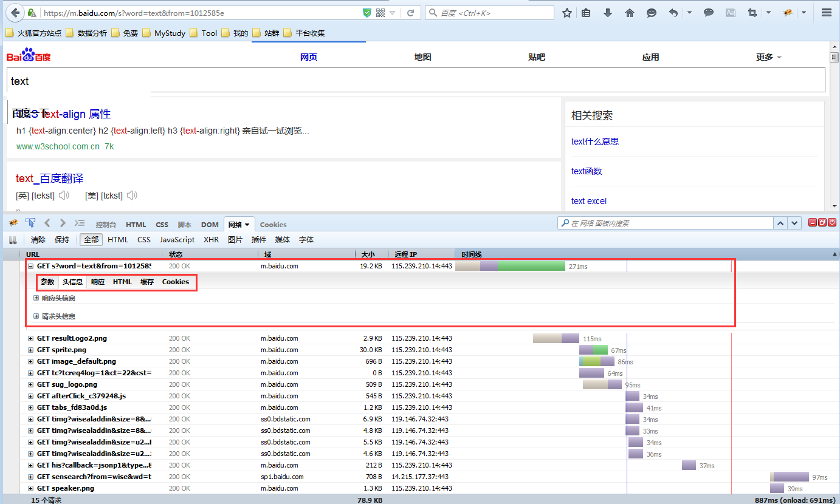
Task: Go back with the browser back arrow
Action: point(15,12)
